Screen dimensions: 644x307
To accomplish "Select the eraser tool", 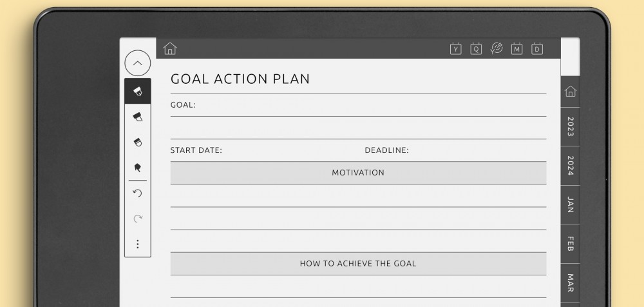I will pos(137,143).
